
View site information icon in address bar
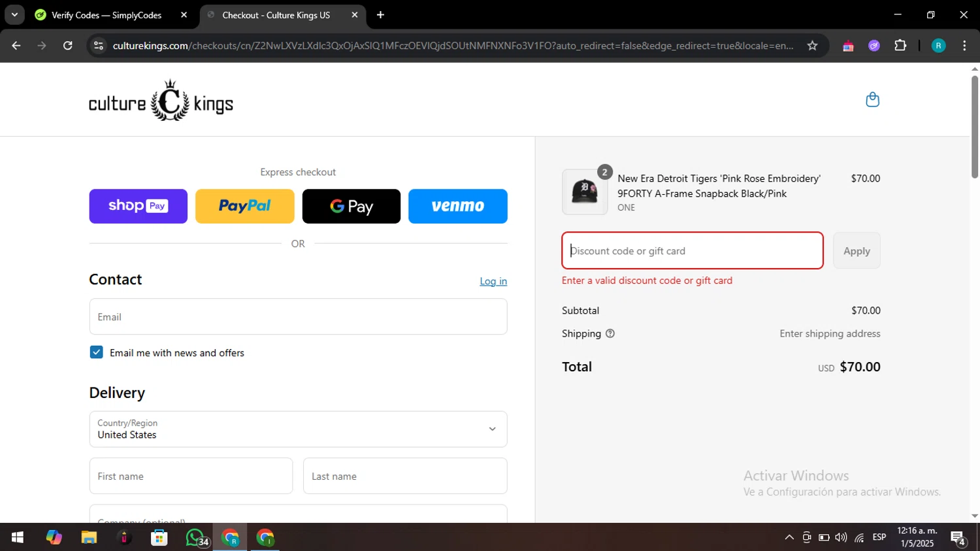(x=99, y=46)
